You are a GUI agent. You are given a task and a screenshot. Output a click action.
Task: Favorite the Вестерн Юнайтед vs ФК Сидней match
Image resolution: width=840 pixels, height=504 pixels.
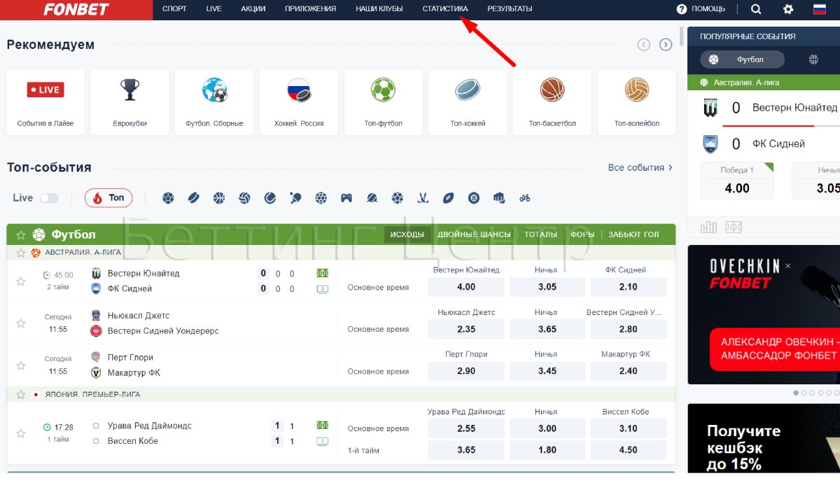(21, 281)
